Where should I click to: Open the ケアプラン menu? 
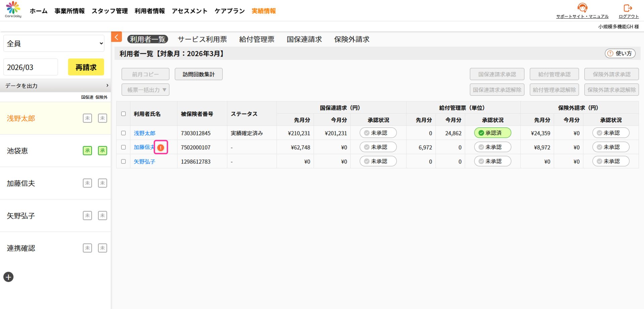(229, 11)
